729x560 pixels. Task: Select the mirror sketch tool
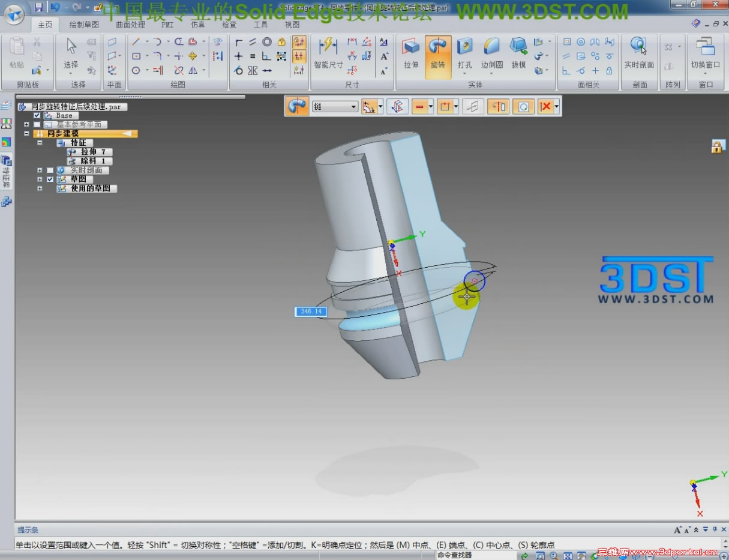point(193,70)
